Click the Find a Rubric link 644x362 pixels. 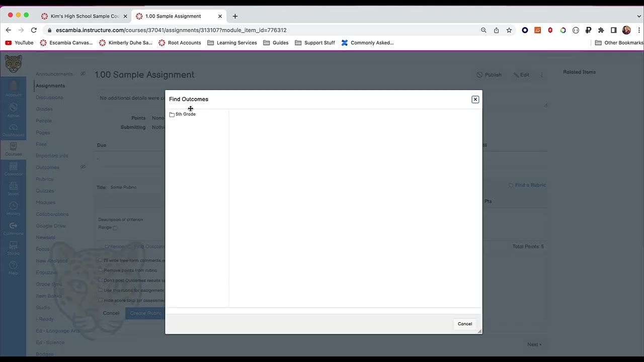(527, 185)
